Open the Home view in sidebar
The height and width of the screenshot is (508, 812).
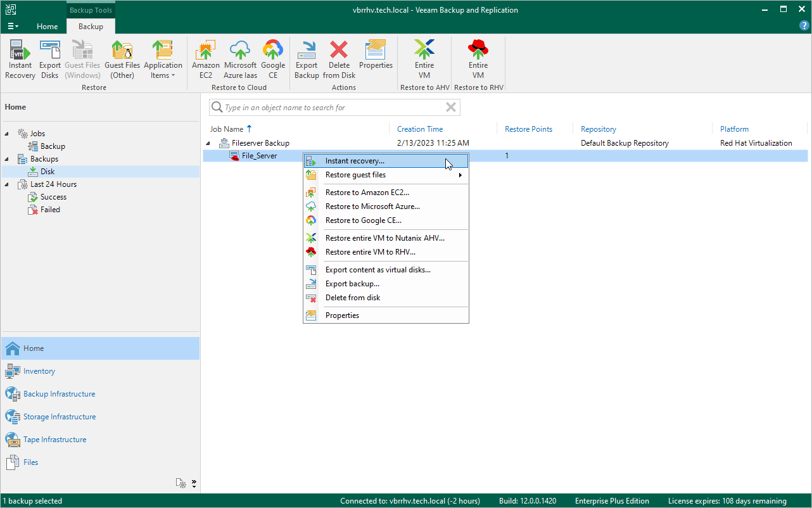[100, 348]
